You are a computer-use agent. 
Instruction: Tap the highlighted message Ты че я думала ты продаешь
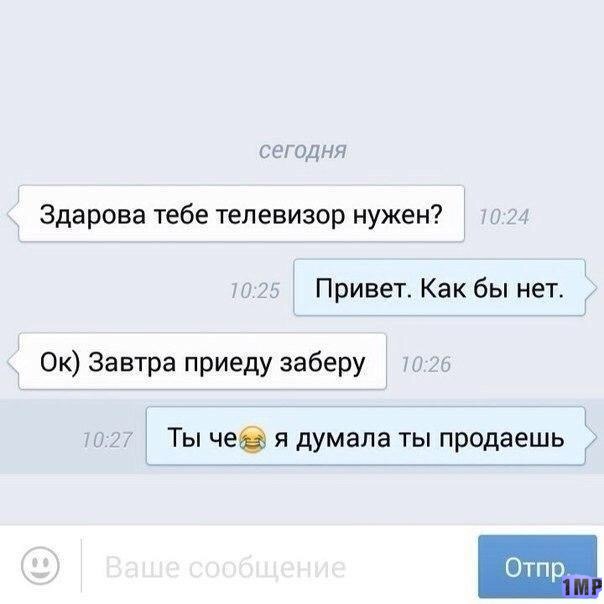pyautogui.click(x=366, y=436)
